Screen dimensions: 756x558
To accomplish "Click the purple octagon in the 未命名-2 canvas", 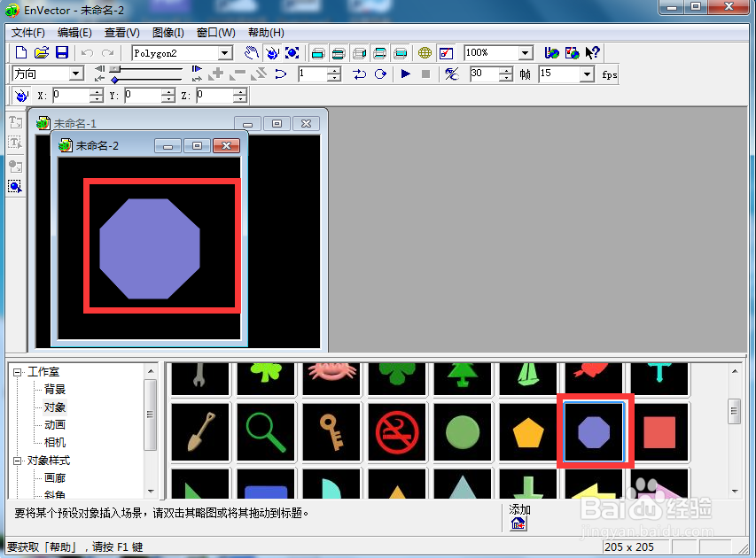I will (150, 249).
